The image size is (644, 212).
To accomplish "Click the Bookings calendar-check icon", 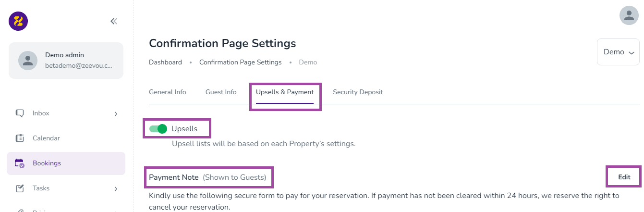I will [20, 163].
